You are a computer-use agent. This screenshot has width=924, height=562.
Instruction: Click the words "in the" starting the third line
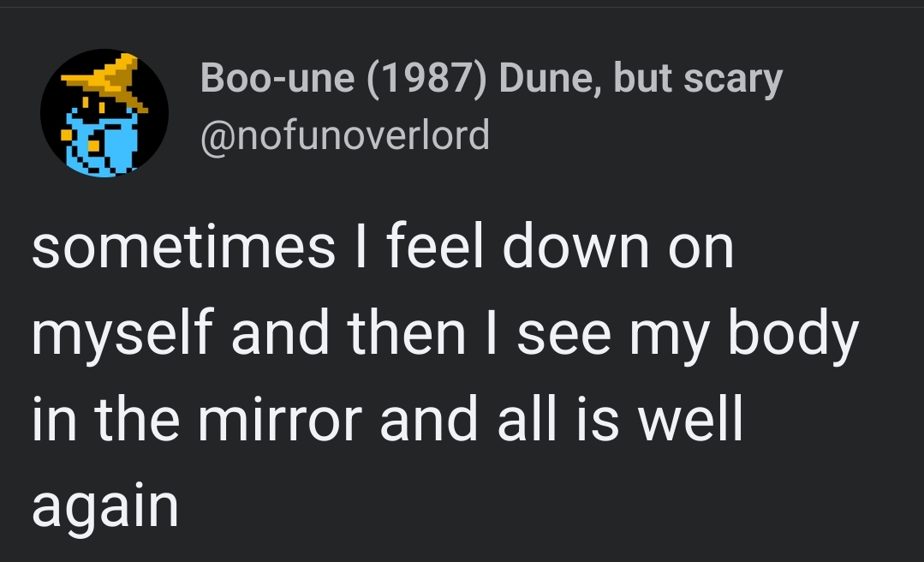coord(106,420)
